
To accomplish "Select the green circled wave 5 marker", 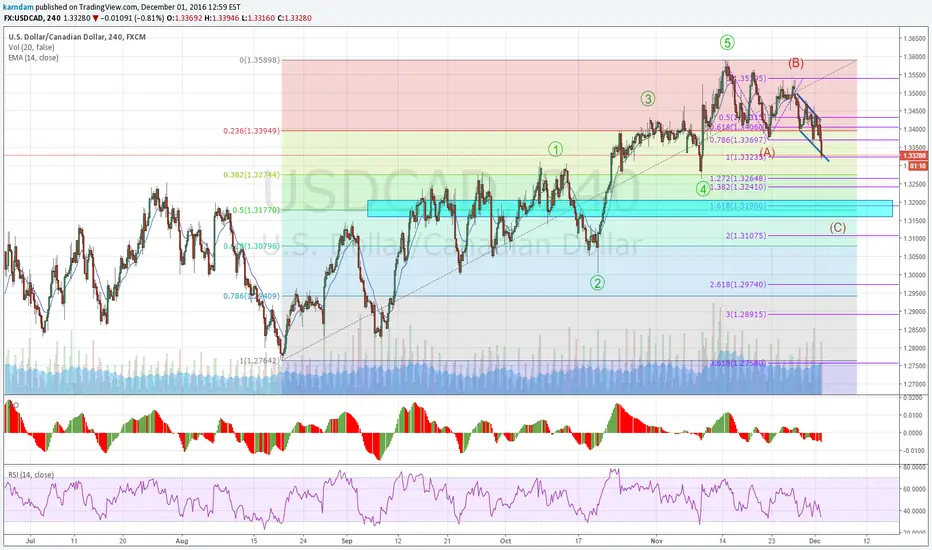I will point(727,42).
